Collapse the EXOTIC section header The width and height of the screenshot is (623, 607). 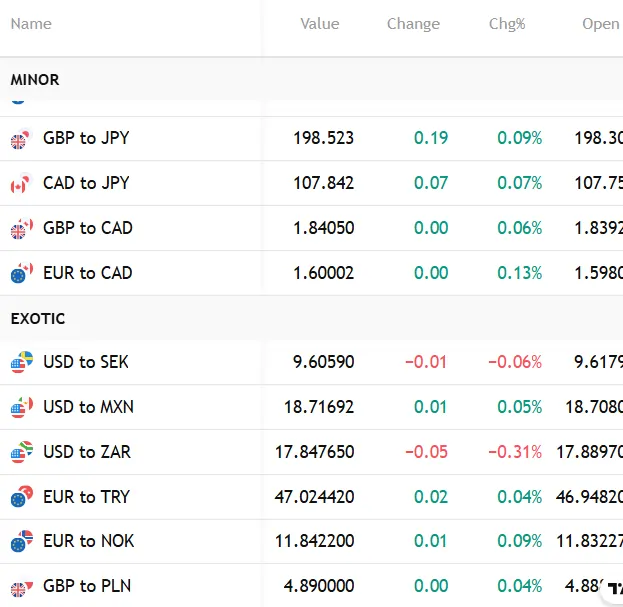(38, 319)
